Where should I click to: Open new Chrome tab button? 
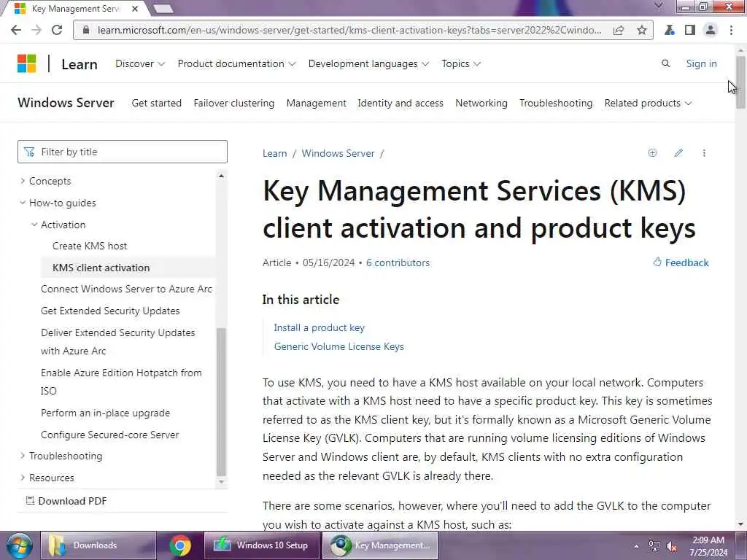(x=163, y=9)
